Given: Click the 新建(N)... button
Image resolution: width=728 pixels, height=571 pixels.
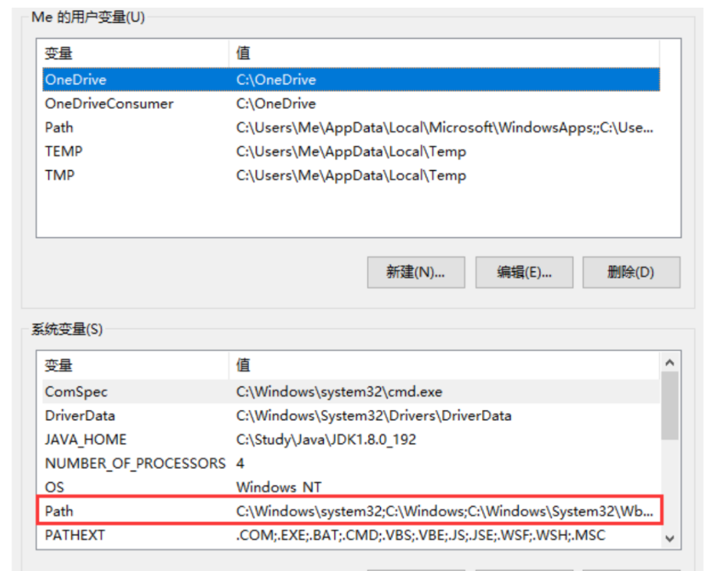Looking at the screenshot, I should (x=416, y=272).
